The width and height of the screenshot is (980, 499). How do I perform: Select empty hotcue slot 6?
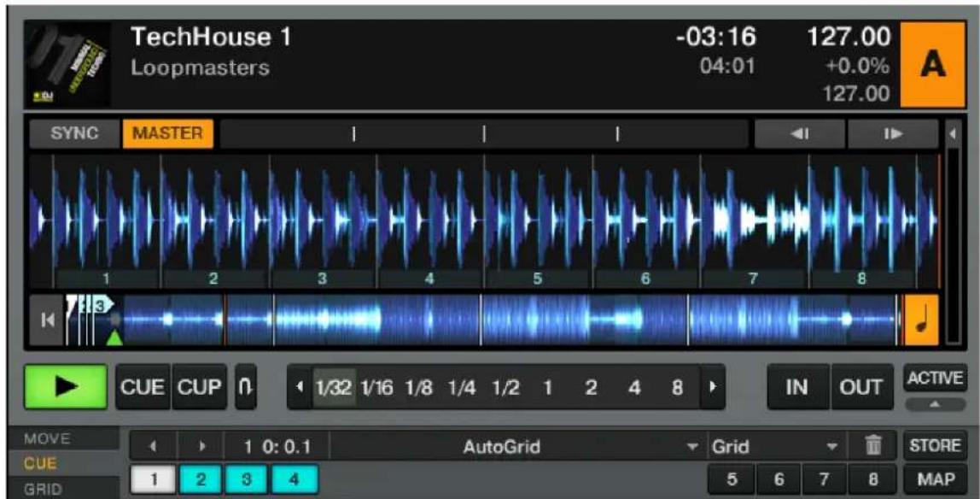(779, 480)
